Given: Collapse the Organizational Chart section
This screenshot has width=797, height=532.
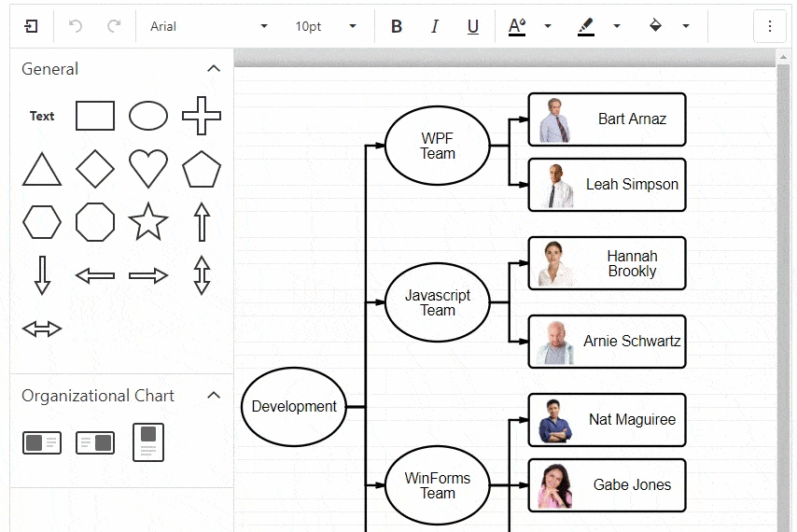Looking at the screenshot, I should [214, 396].
